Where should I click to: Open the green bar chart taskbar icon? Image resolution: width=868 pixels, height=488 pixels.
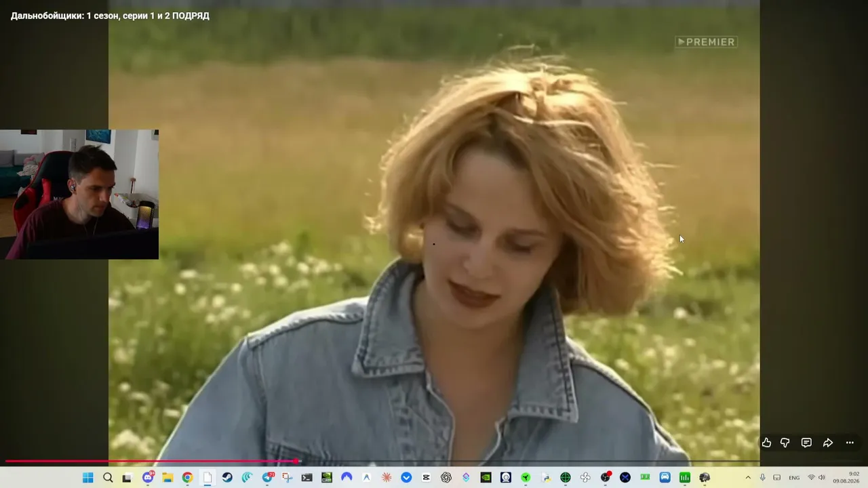click(685, 478)
